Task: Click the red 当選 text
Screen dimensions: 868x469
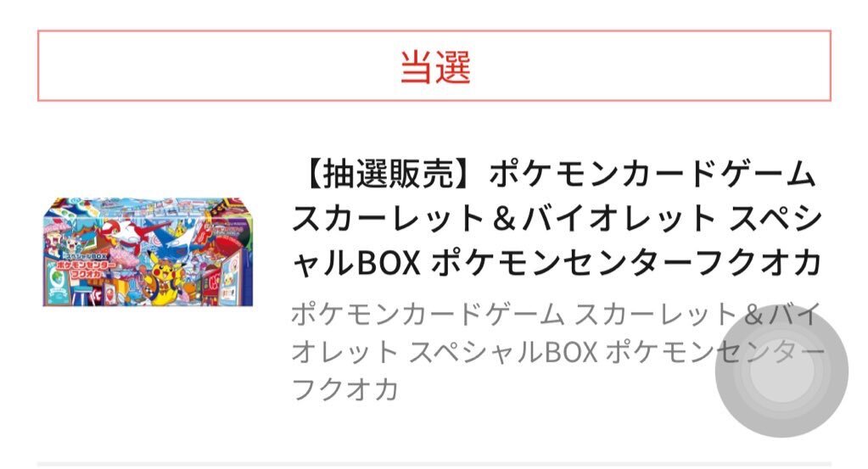Action: pos(435,68)
